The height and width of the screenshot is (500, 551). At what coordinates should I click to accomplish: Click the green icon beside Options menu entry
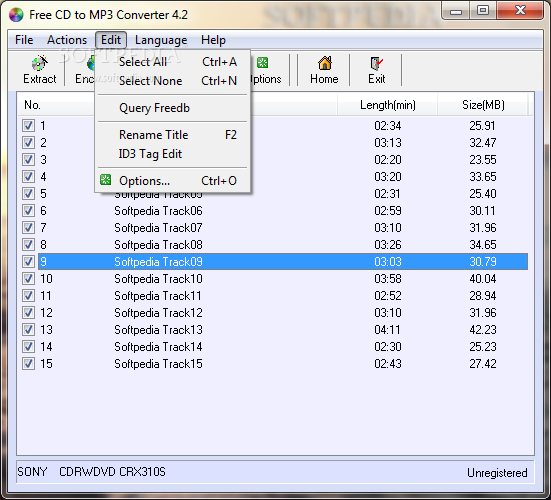[105, 180]
